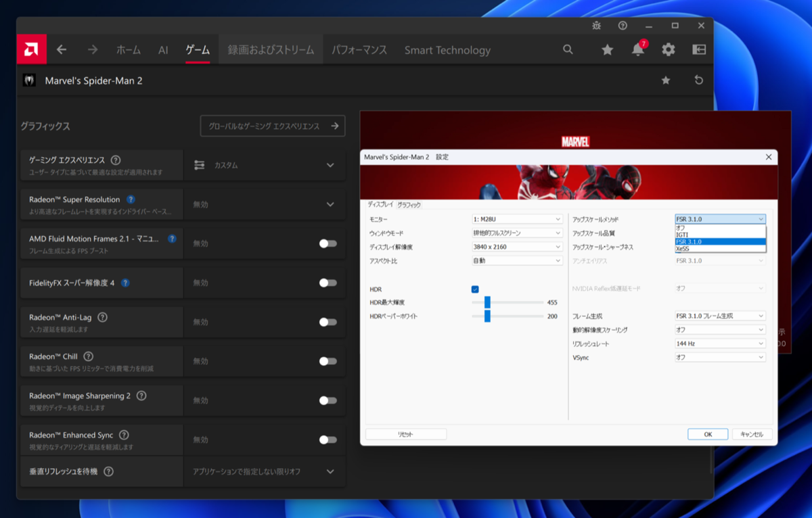This screenshot has width=812, height=518.
Task: Show help for Radeon Chill
Action: [88, 356]
